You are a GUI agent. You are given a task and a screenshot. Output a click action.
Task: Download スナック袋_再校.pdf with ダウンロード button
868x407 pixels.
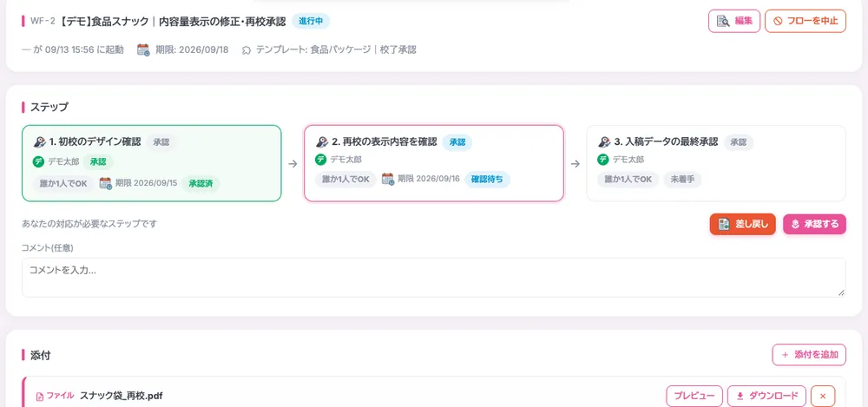pos(766,396)
